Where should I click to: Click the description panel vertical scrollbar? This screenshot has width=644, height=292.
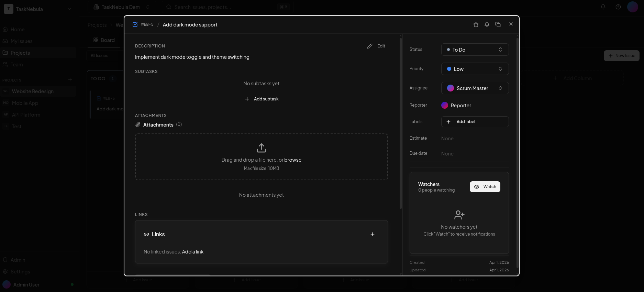point(401,123)
